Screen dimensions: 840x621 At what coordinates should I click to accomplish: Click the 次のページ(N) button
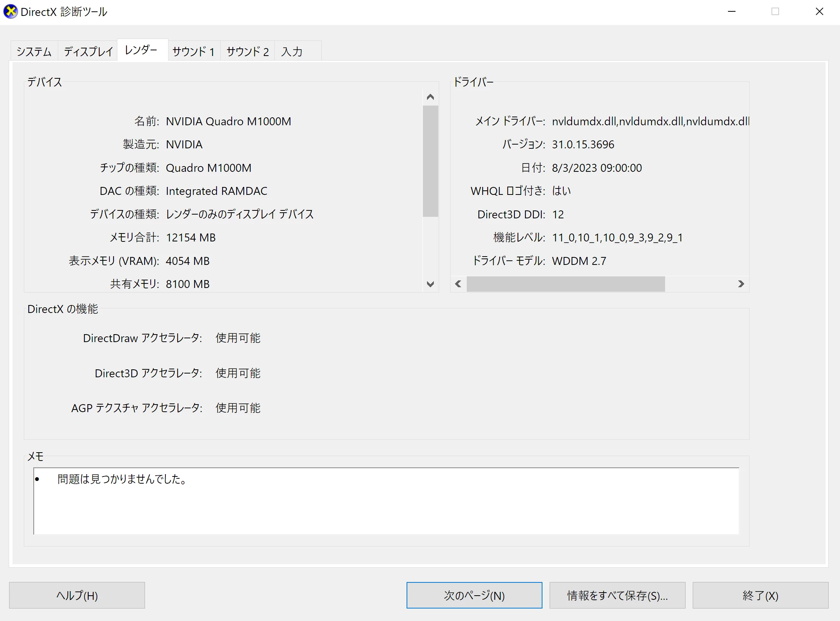pos(474,595)
